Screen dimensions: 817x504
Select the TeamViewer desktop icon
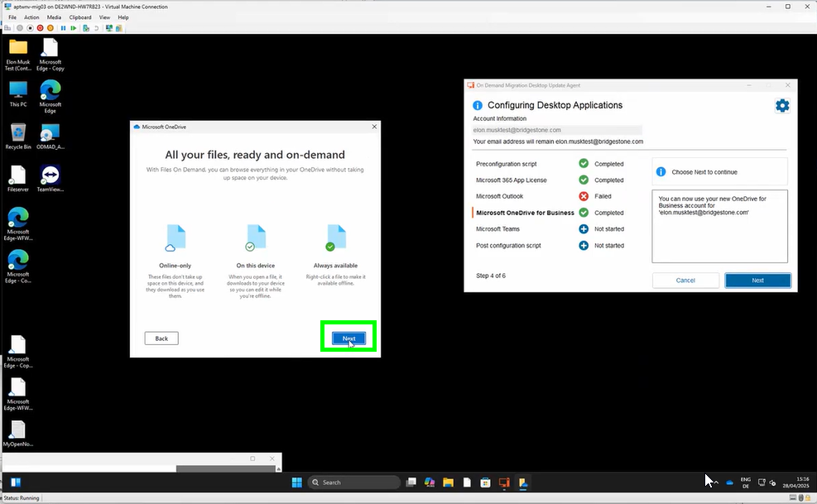coord(50,179)
